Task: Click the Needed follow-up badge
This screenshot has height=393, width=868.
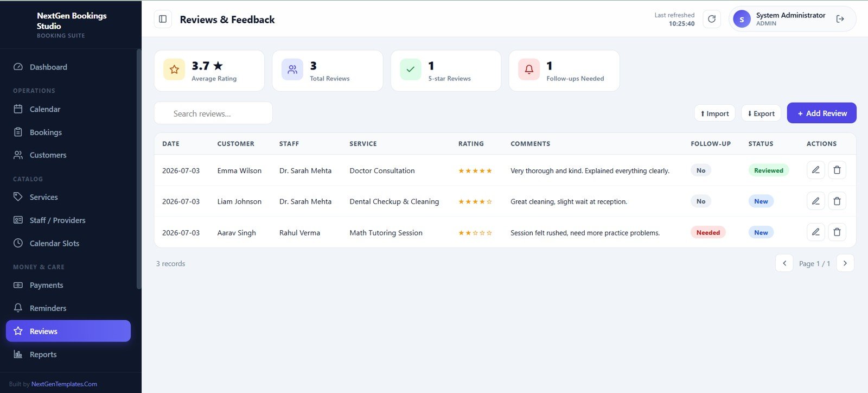Action: (x=708, y=232)
